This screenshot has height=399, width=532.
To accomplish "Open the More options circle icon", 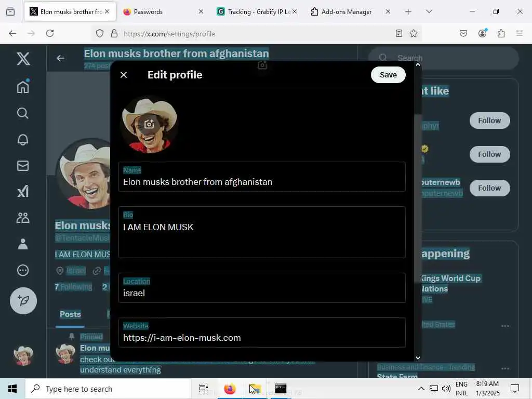I will click(x=23, y=270).
